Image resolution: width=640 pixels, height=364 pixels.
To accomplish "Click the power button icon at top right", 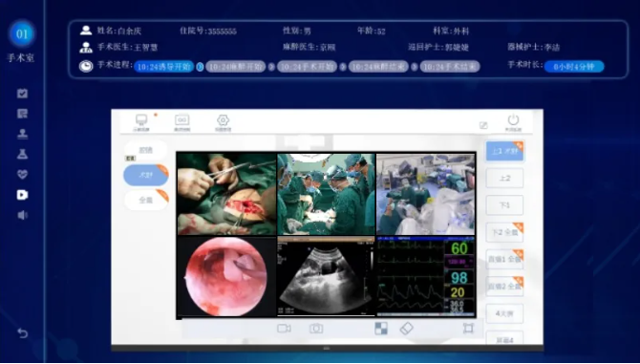I will coord(513,120).
